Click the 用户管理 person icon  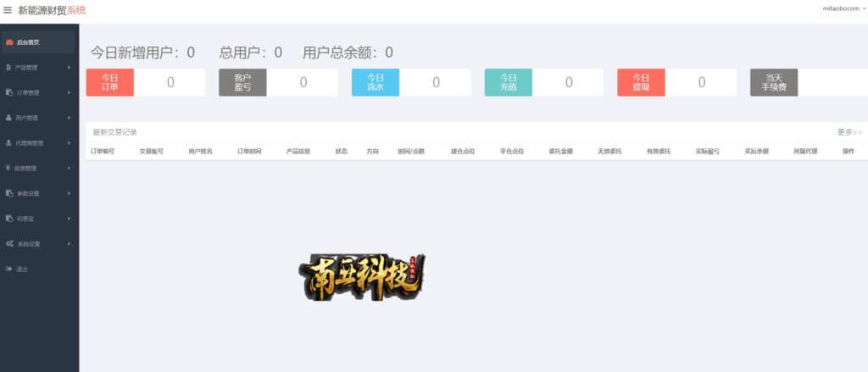[9, 118]
